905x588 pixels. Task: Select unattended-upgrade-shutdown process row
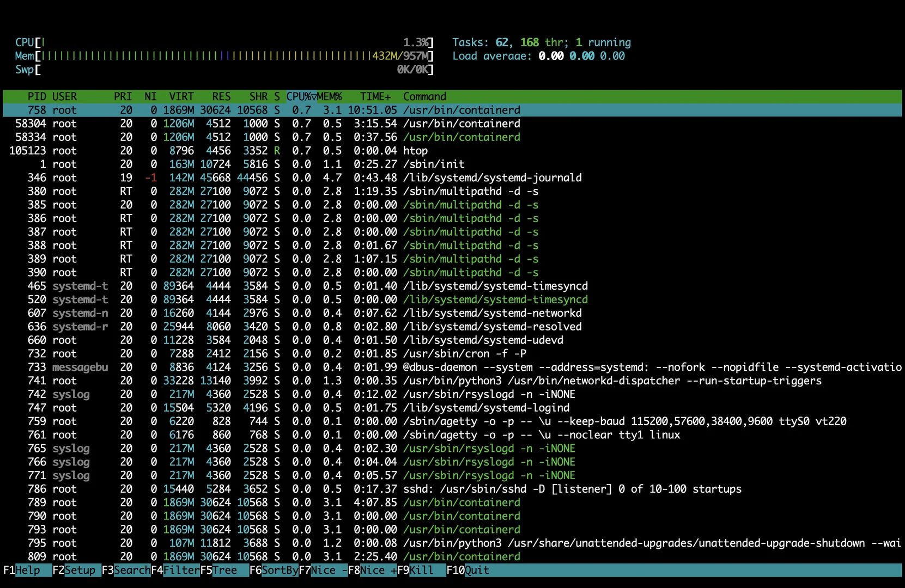click(452, 543)
